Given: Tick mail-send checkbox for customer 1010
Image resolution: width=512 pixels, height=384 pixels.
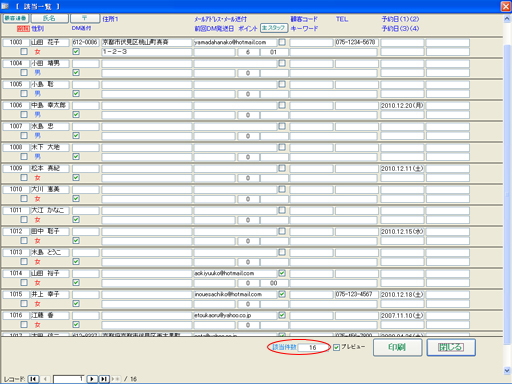Looking at the screenshot, I should tap(282, 189).
